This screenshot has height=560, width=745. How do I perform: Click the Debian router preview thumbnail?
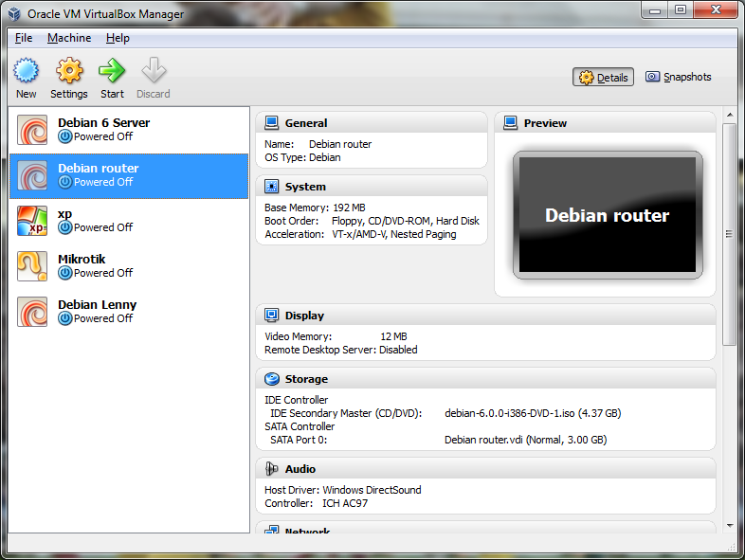(608, 215)
